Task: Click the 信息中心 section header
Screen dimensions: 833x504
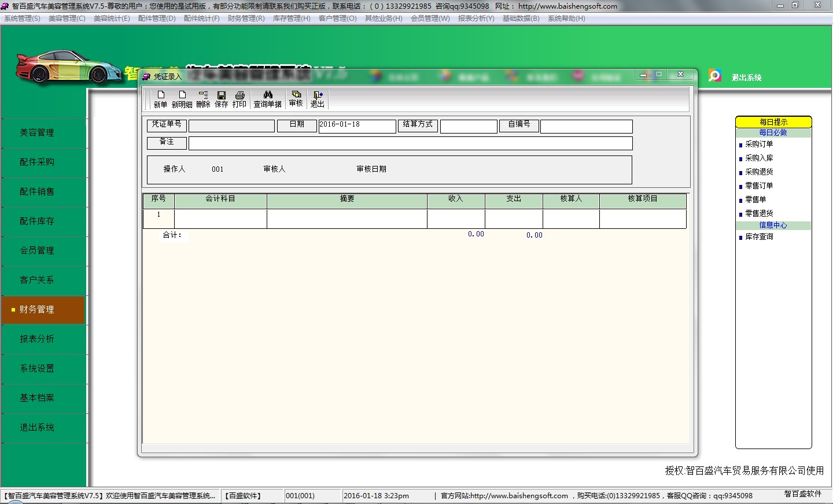Action: (x=773, y=225)
